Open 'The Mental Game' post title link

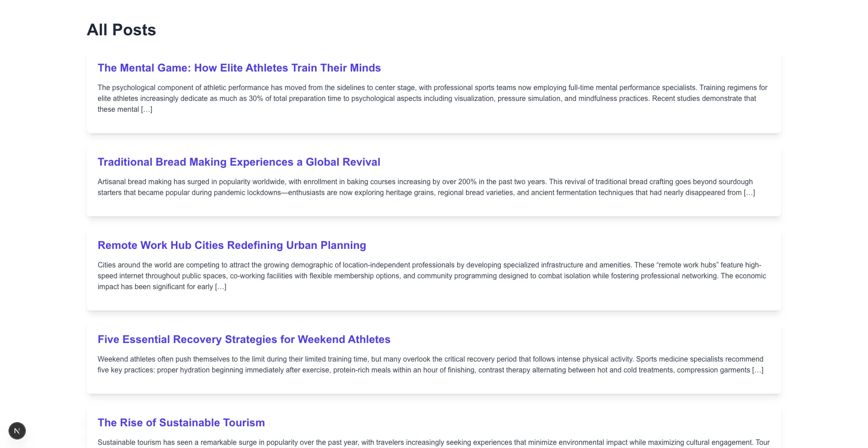[x=239, y=68]
